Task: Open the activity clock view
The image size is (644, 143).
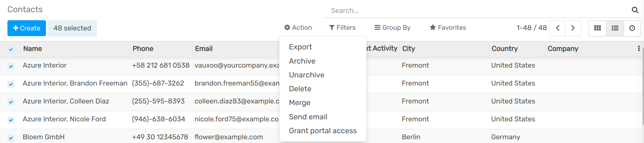Action: (632, 28)
